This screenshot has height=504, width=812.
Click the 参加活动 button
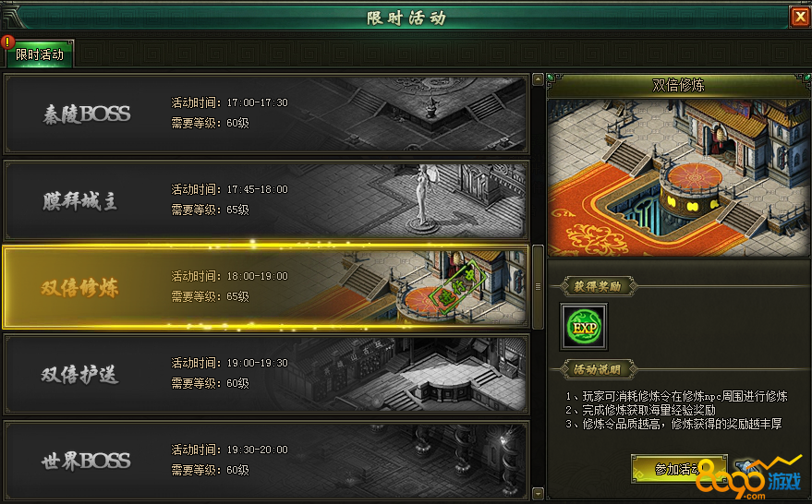pos(679,469)
